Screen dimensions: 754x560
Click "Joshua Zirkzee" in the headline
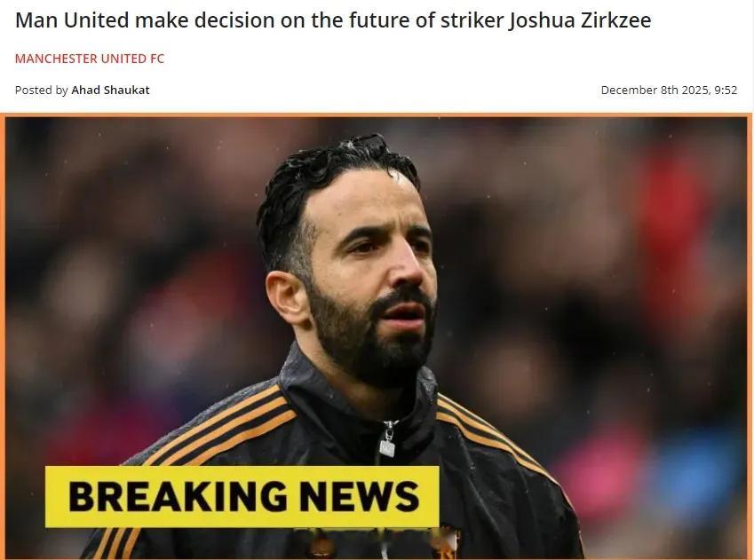(x=580, y=20)
